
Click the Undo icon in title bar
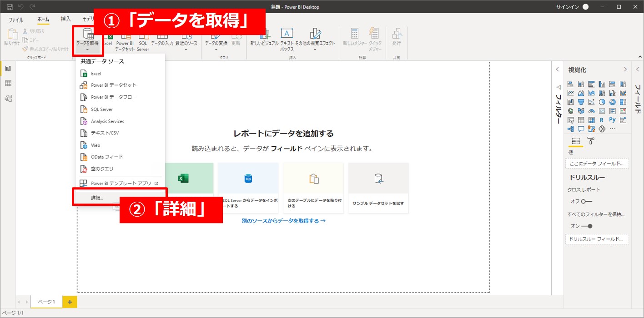[21, 7]
